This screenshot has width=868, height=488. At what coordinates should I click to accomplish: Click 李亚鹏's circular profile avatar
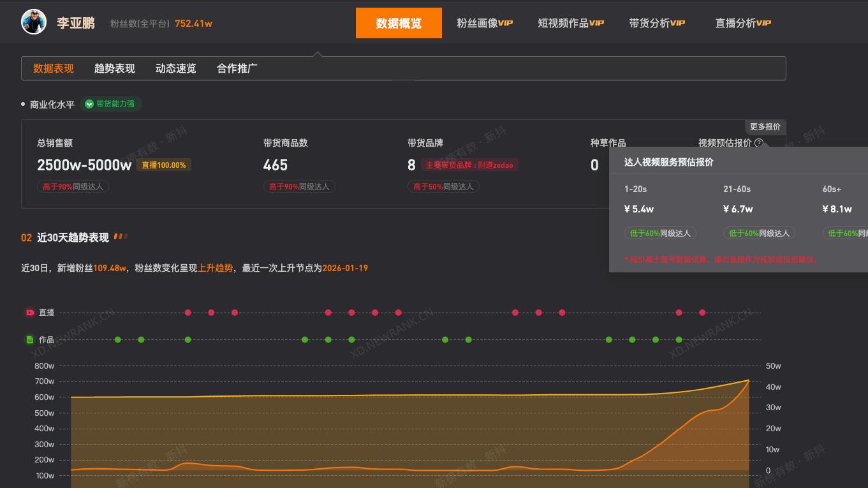click(33, 21)
